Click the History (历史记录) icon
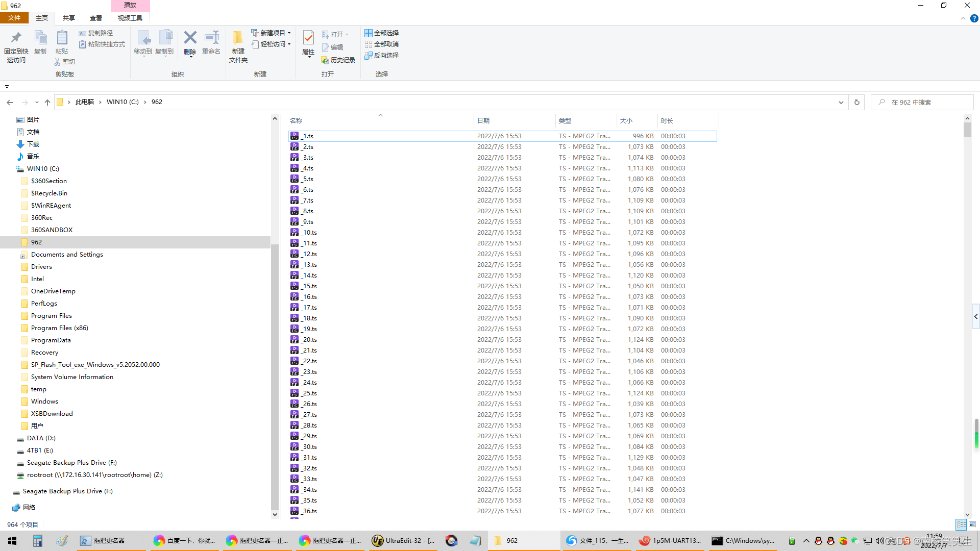Image resolution: width=980 pixels, height=551 pixels. [x=338, y=60]
